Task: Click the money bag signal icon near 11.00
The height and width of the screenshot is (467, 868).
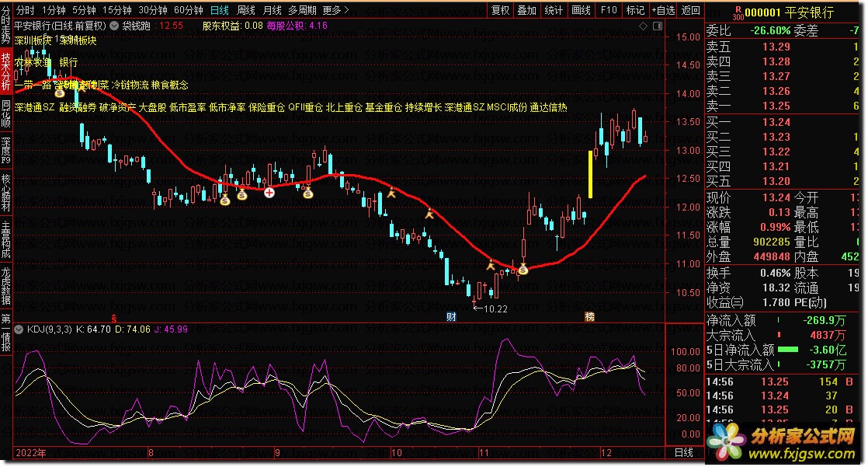Action: [523, 270]
